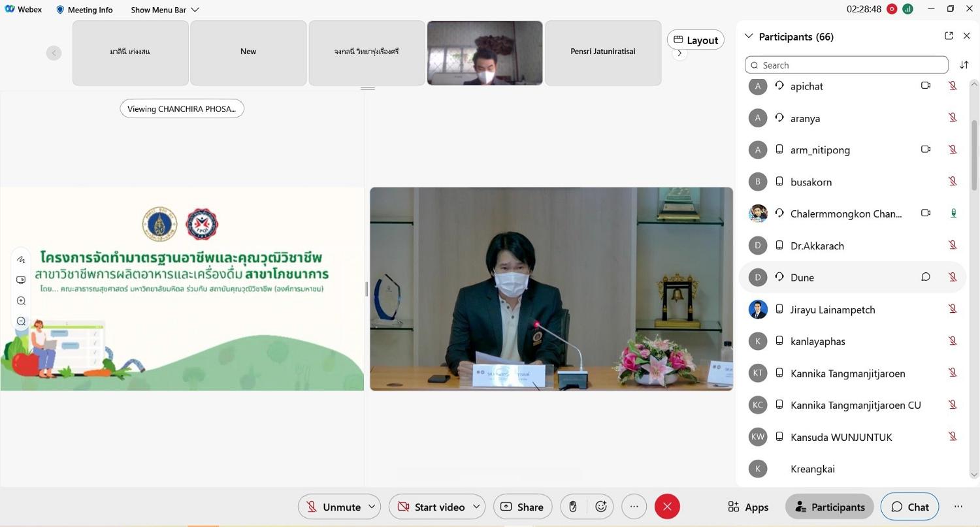Screen dimensions: 980x527
Task: Open the Unmute audio options arrow
Action: point(372,507)
